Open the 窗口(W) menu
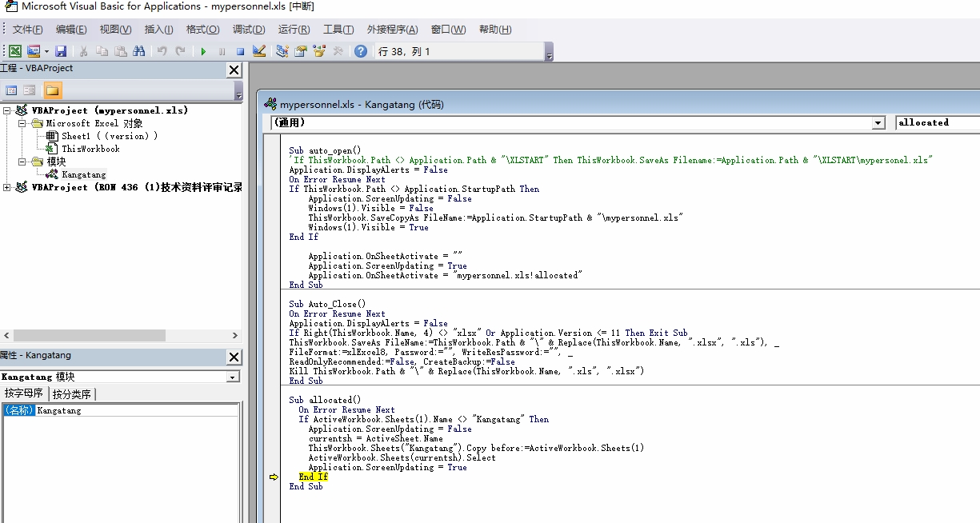The width and height of the screenshot is (980, 523). (448, 30)
